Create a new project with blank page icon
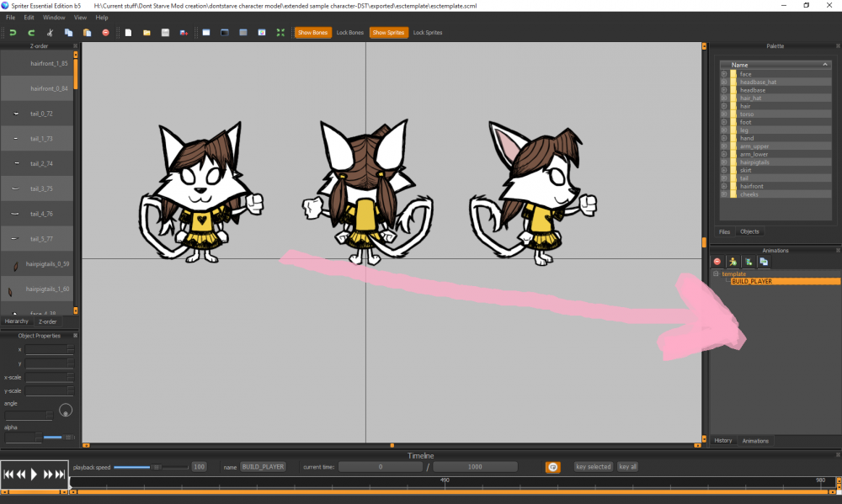842x504 pixels. tap(128, 33)
